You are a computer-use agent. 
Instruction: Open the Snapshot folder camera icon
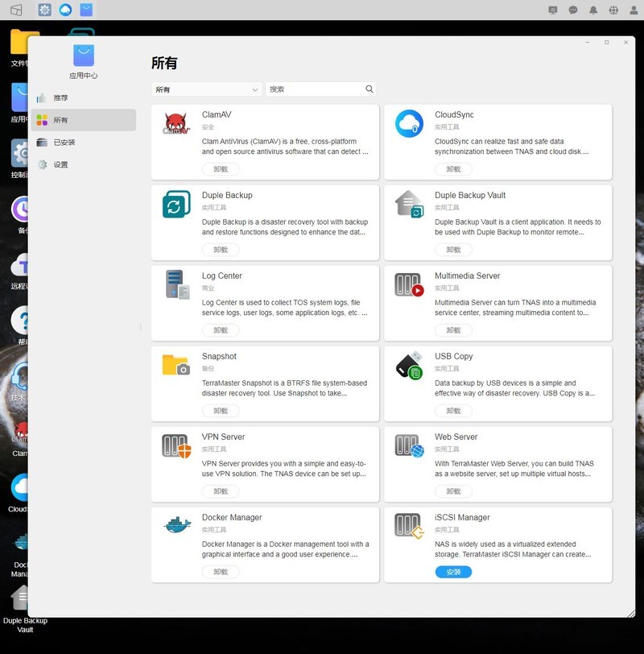tap(176, 365)
